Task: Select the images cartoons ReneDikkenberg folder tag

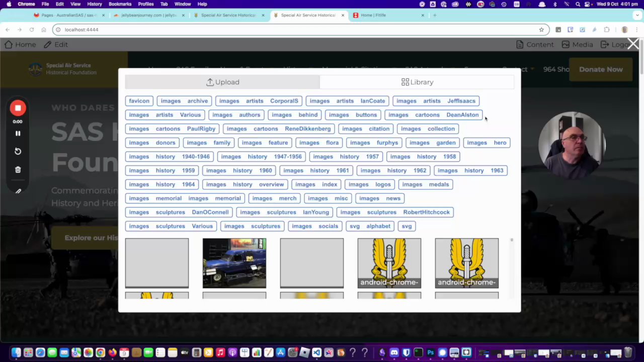Action: [279, 129]
